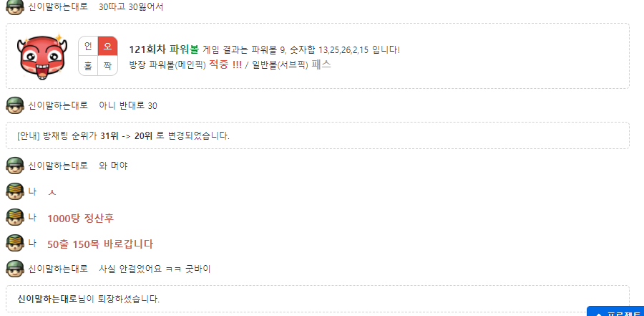Viewport: 644px width, 316px height.
Task: Click the gray '패스' sub-pick text
Action: (x=321, y=64)
